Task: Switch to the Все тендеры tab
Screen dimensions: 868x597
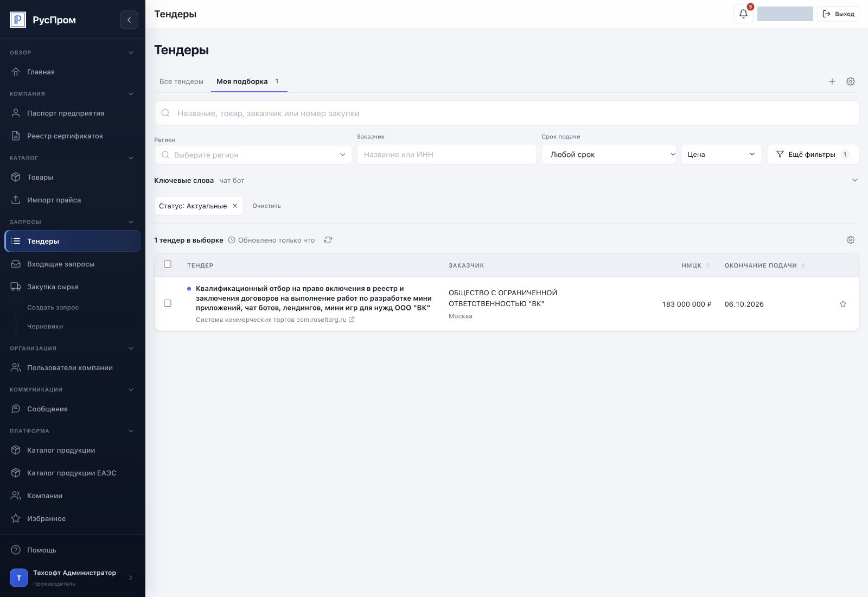Action: [x=181, y=81]
